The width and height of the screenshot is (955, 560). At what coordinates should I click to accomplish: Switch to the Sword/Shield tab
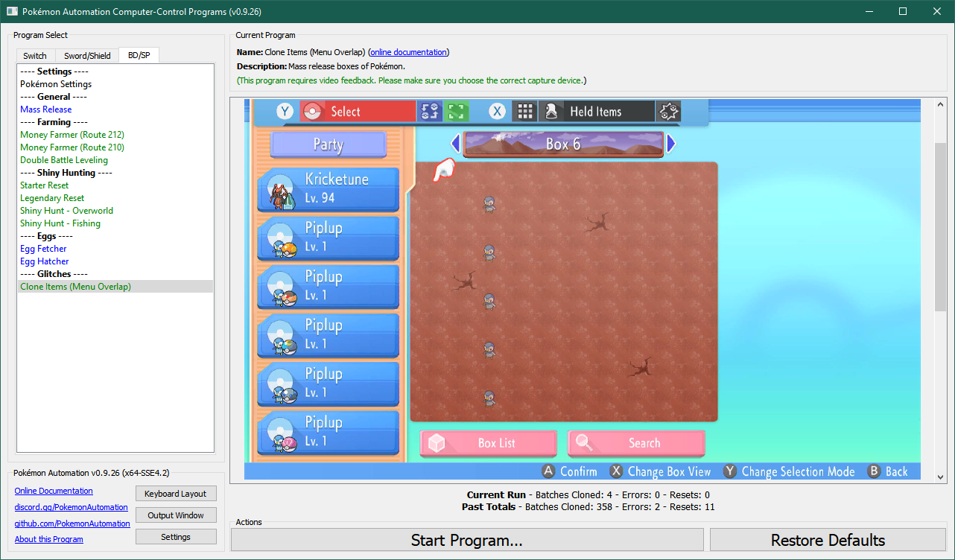[x=87, y=56]
